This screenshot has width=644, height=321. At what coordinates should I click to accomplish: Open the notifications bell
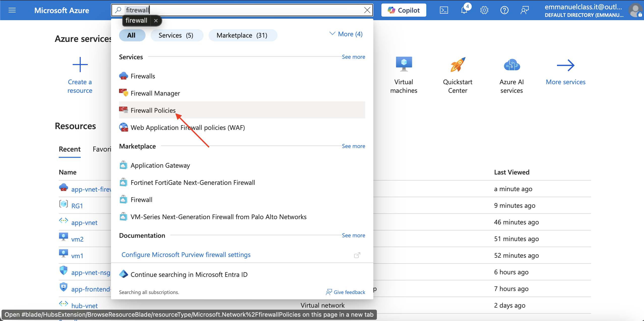[464, 10]
